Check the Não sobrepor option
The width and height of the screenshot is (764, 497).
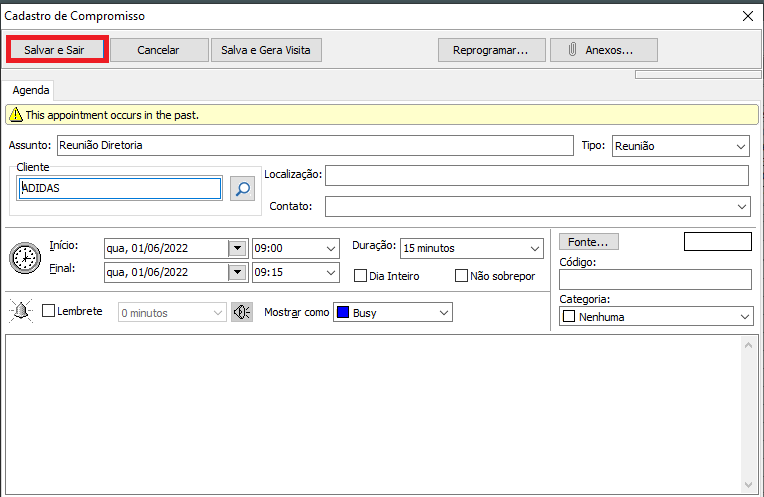coord(461,276)
